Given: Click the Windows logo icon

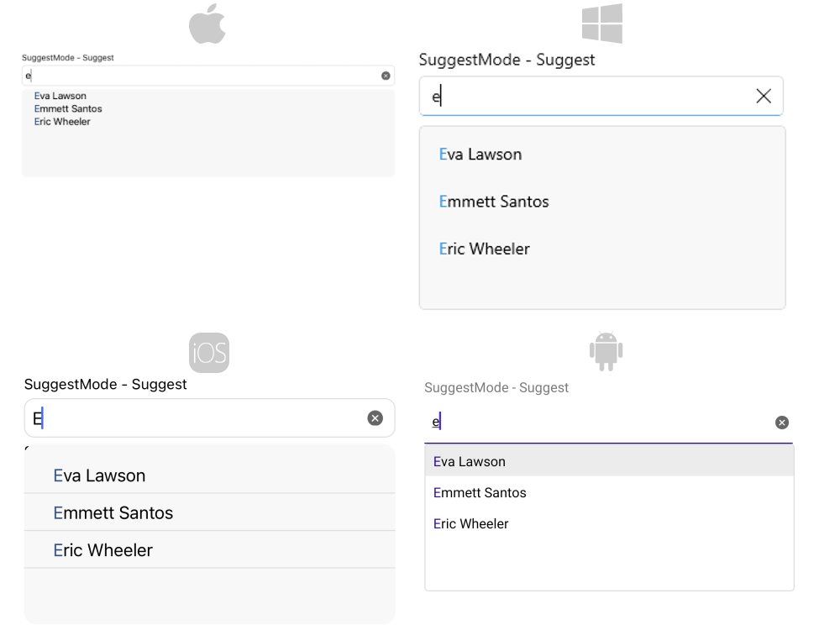Looking at the screenshot, I should pos(601,22).
